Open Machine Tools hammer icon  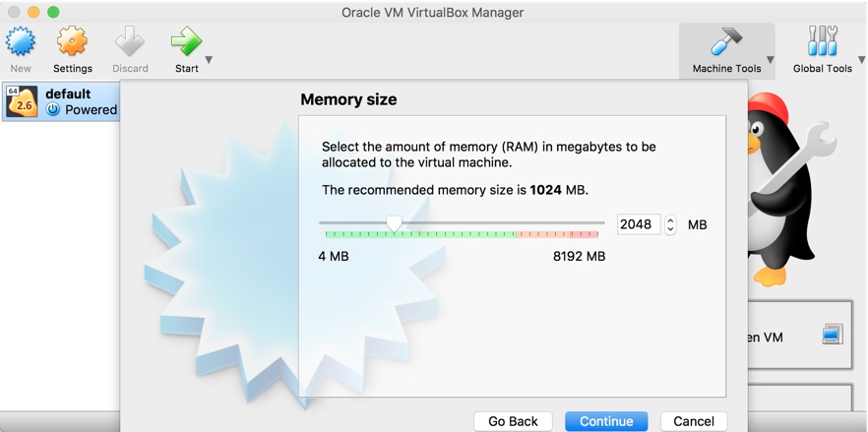point(726,41)
